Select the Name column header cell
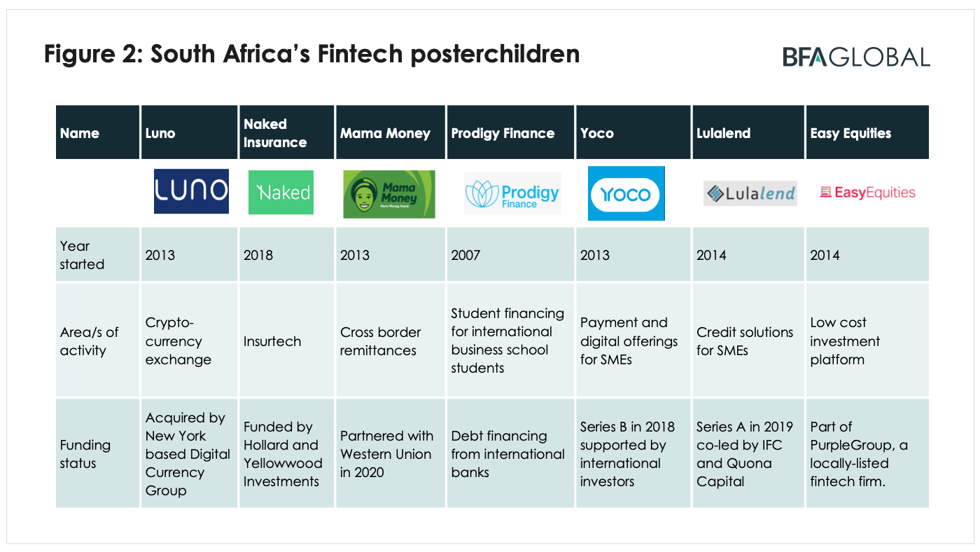This screenshot has height=552, width=980. point(97,132)
